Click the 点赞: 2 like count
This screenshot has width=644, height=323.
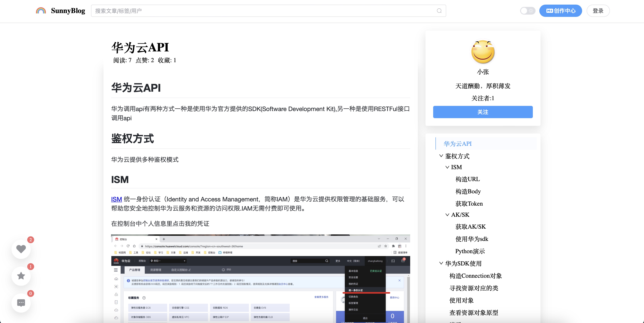(x=145, y=60)
